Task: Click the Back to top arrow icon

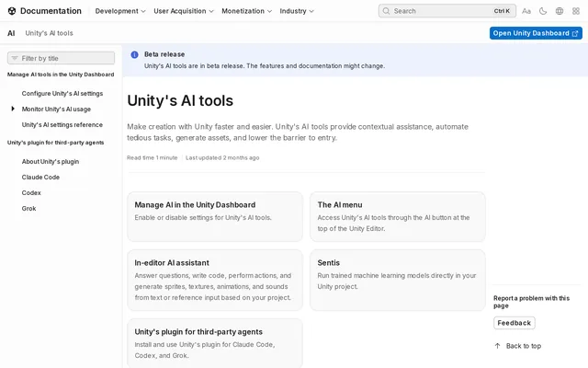Action: pyautogui.click(x=497, y=346)
